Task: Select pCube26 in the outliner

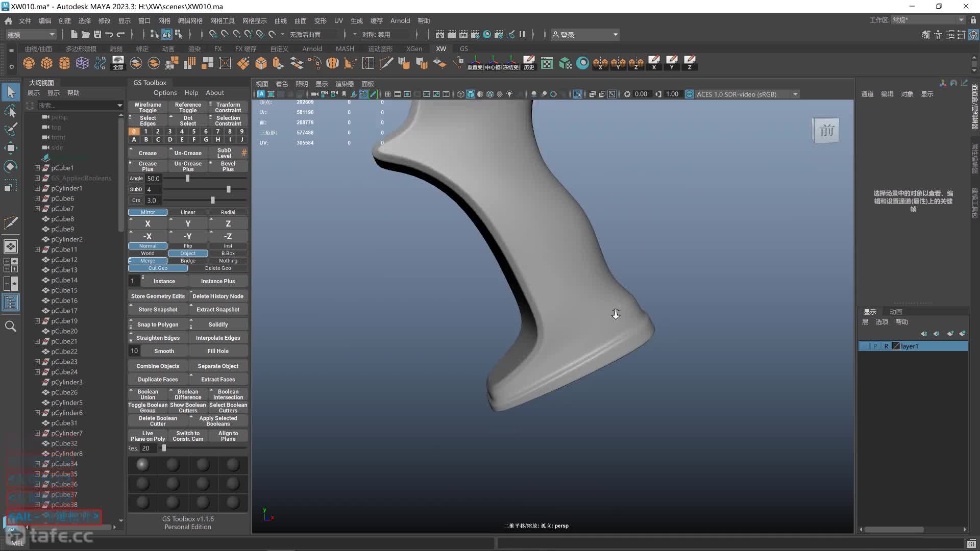Action: pyautogui.click(x=64, y=392)
